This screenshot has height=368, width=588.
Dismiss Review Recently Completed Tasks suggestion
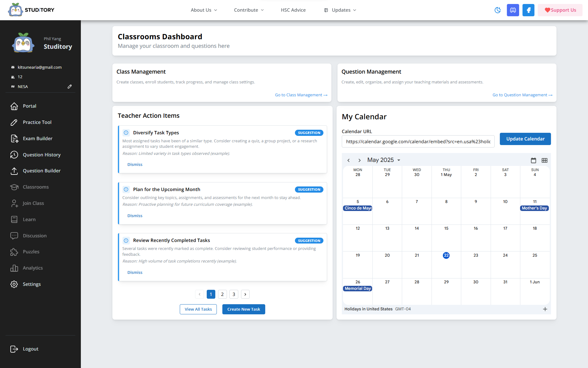click(135, 273)
